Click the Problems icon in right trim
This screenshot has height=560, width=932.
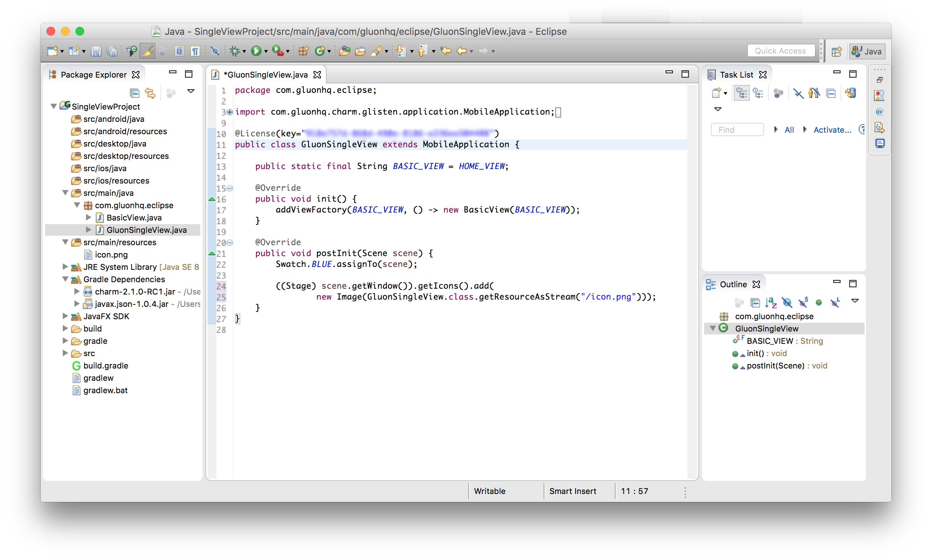point(879,95)
